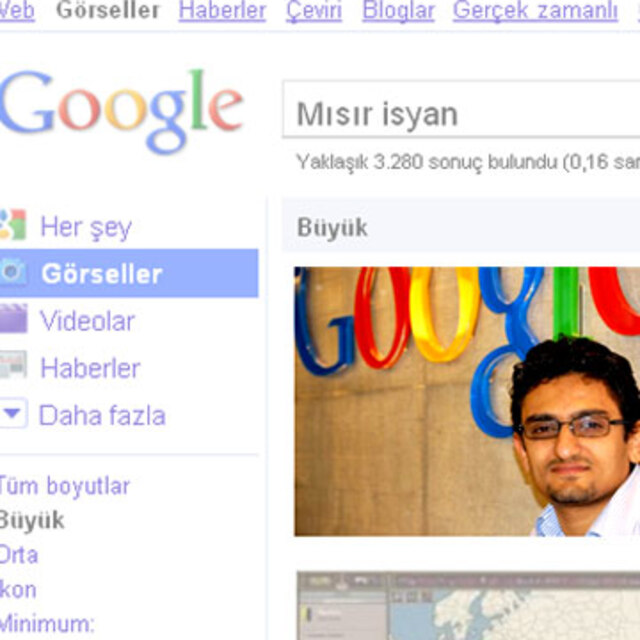Screen dimensions: 640x640
Task: Focus the search box containing Mısır isyan
Action: click(461, 110)
